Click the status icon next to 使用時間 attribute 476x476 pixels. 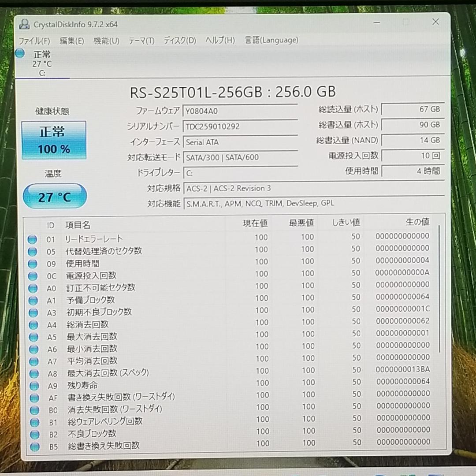coord(33,264)
